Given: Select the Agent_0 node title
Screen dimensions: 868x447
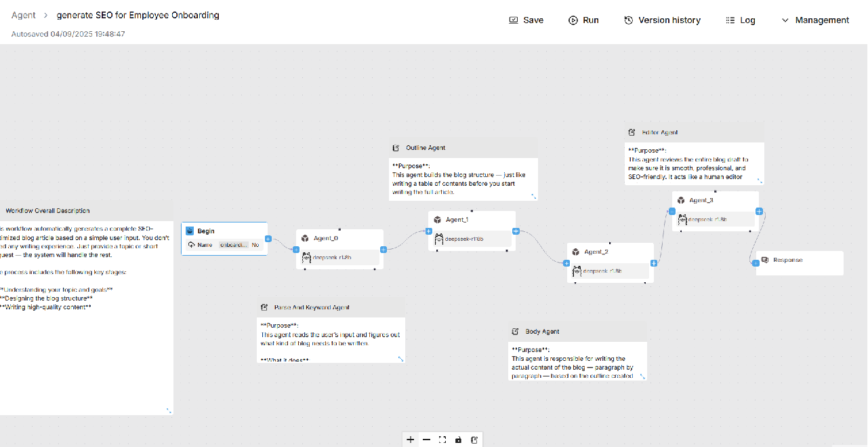Looking at the screenshot, I should [x=326, y=238].
